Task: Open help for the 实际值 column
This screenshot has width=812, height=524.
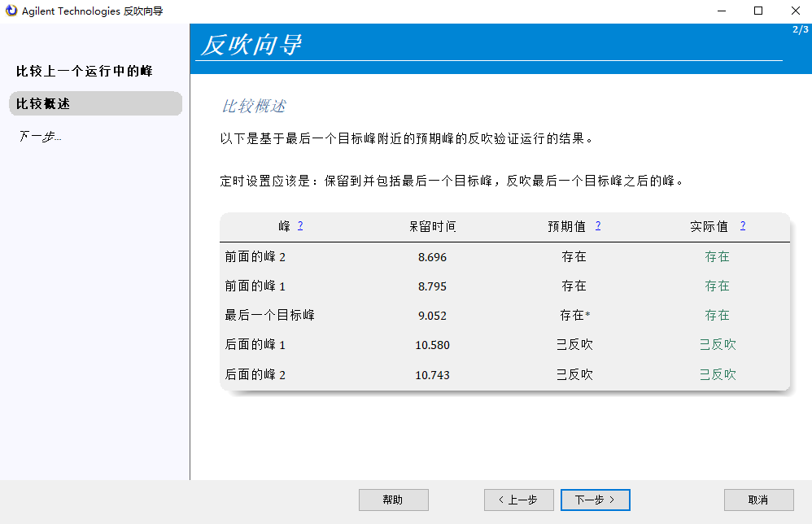Action: coord(743,225)
